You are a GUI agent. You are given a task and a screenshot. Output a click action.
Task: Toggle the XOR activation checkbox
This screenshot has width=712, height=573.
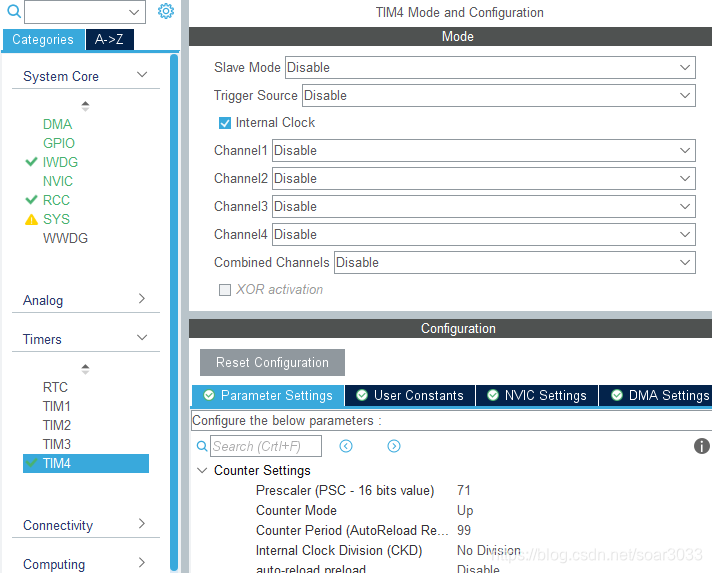[x=225, y=290]
